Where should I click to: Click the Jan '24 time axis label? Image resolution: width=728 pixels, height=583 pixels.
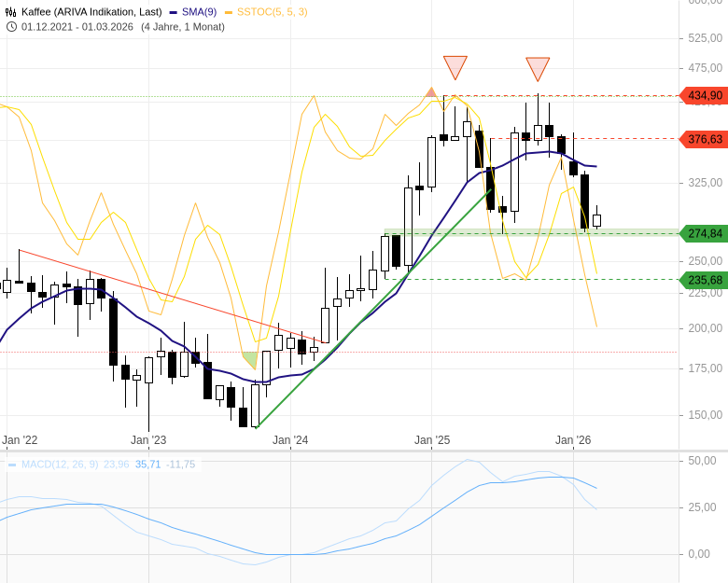[289, 439]
